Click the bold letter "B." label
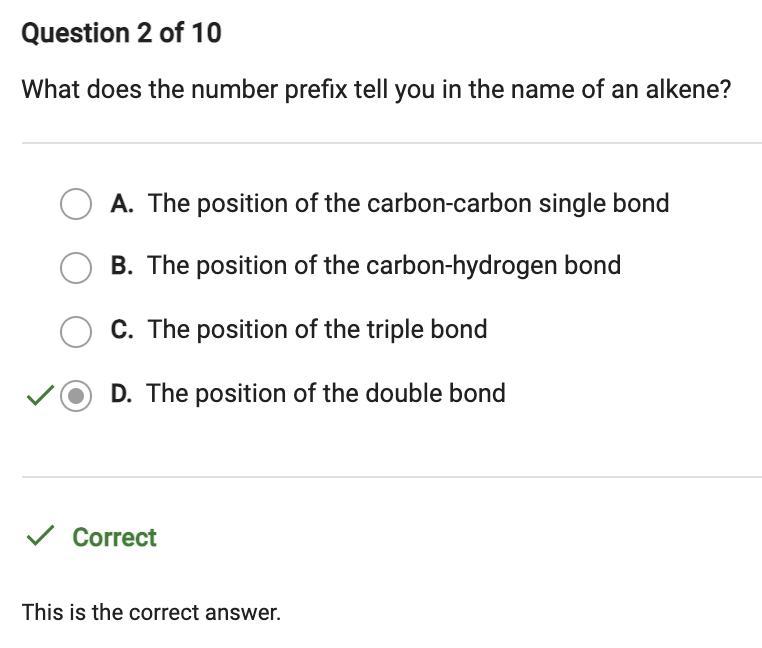Screen dimensions: 762x648 point(122,265)
